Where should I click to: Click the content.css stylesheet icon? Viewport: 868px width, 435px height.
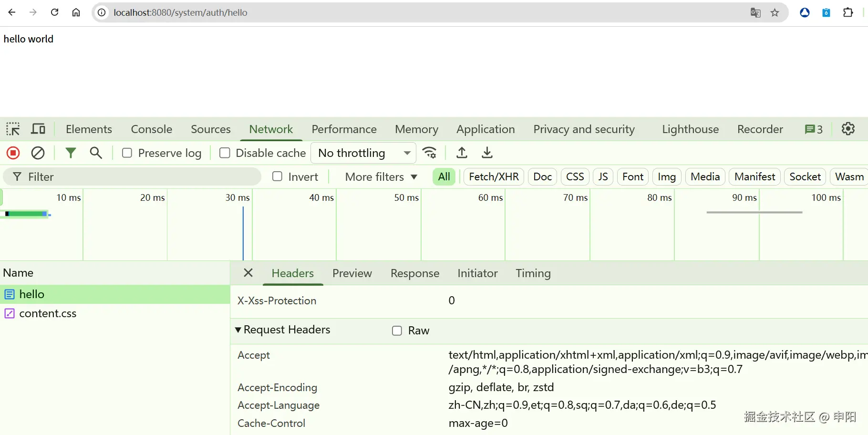(x=10, y=313)
